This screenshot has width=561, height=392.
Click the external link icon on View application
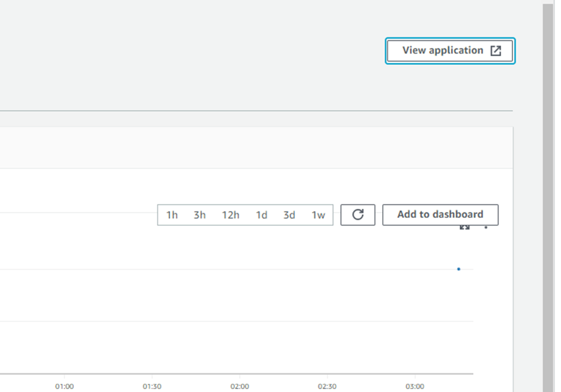(x=496, y=51)
